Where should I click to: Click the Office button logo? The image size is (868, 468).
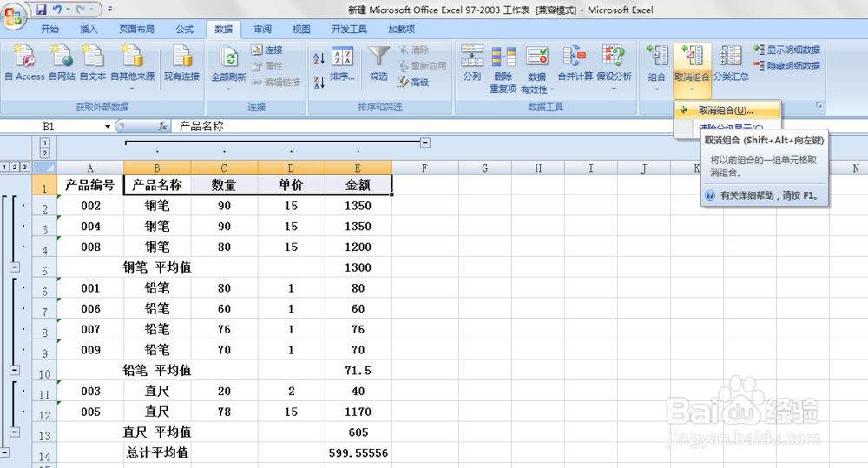(x=13, y=16)
